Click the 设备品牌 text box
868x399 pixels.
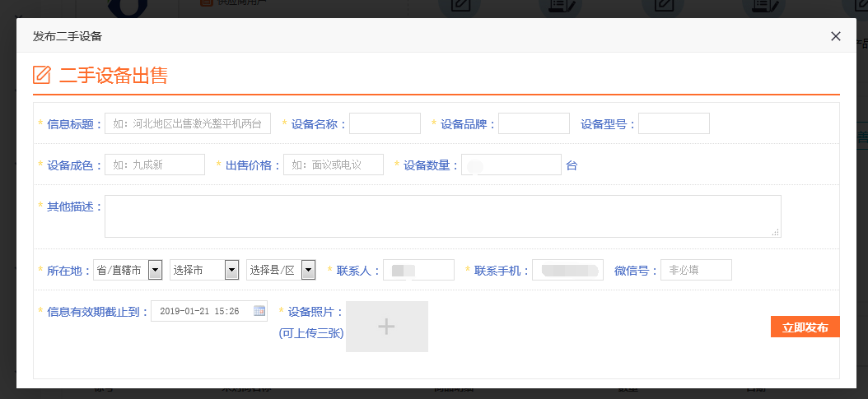(x=534, y=123)
